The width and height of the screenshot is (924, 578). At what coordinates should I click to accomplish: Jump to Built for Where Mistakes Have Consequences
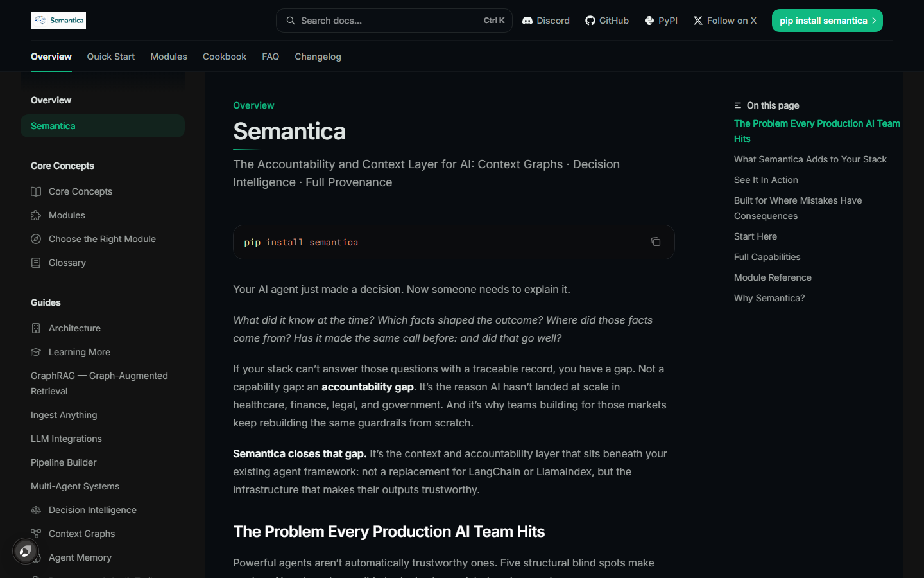point(798,208)
